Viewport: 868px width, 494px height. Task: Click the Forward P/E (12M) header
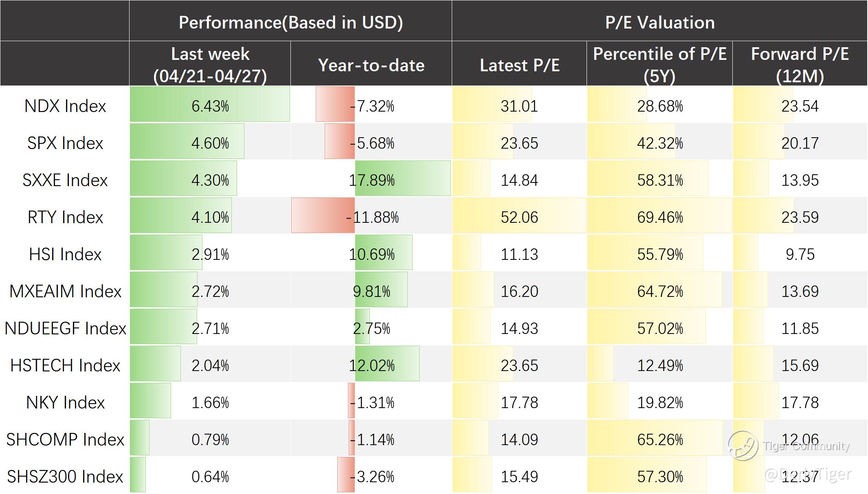(800, 65)
